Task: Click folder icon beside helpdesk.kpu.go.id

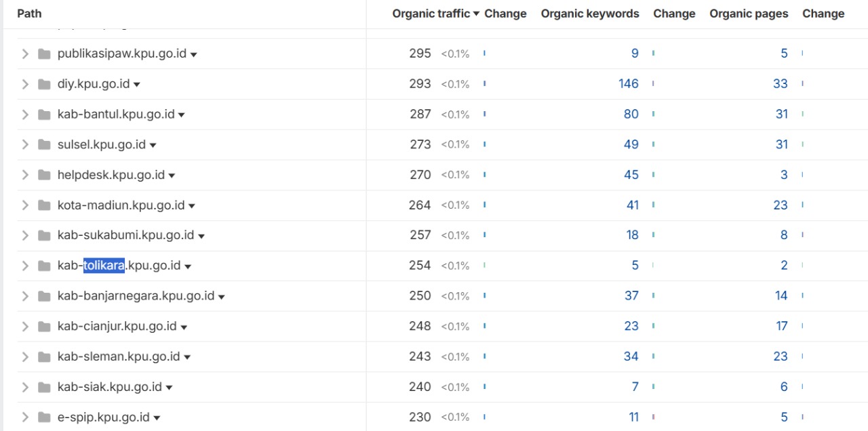Action: coord(45,175)
